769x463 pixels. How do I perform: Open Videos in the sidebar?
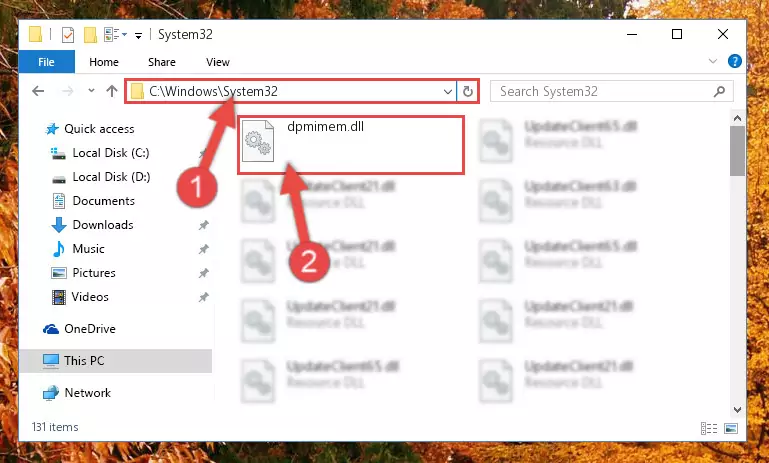pos(90,297)
